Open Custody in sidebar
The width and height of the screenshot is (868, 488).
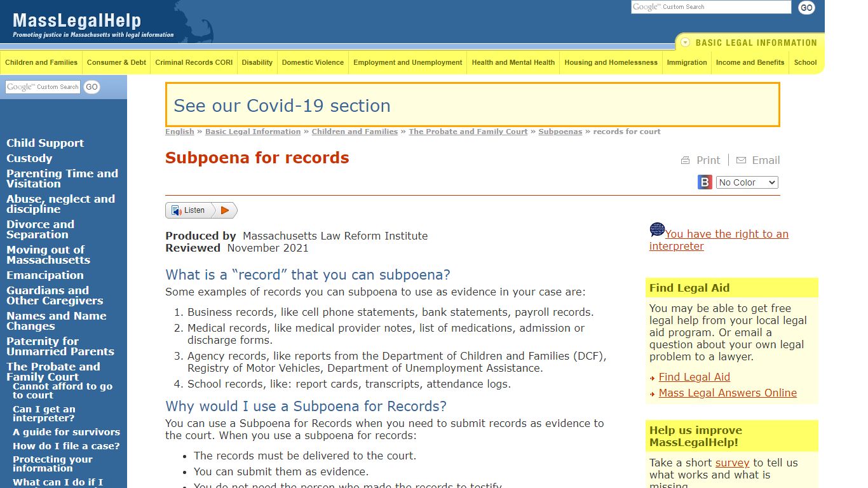[x=29, y=158]
